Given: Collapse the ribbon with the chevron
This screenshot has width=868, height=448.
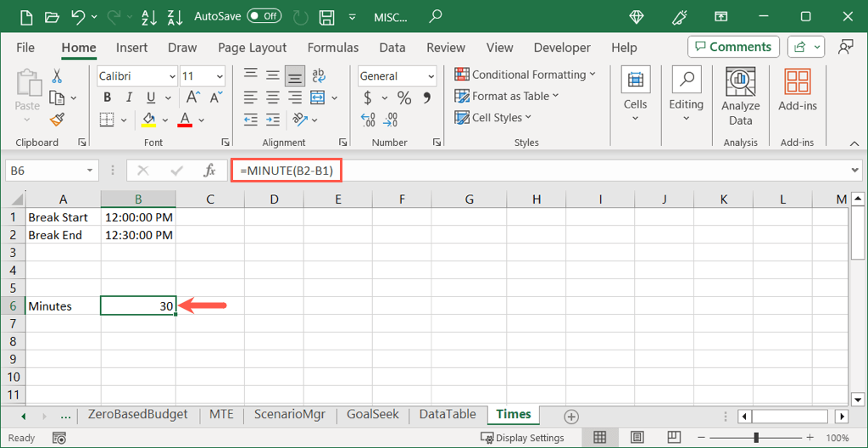Looking at the screenshot, I should tap(854, 143).
